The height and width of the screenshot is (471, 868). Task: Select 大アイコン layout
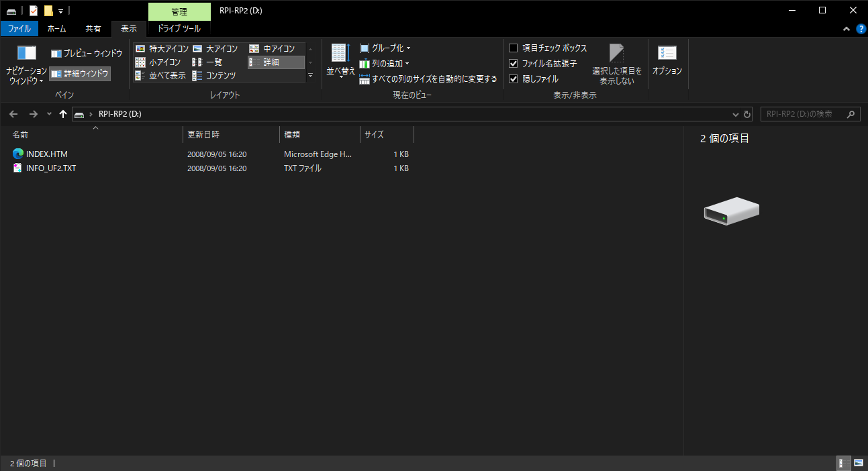coord(215,49)
